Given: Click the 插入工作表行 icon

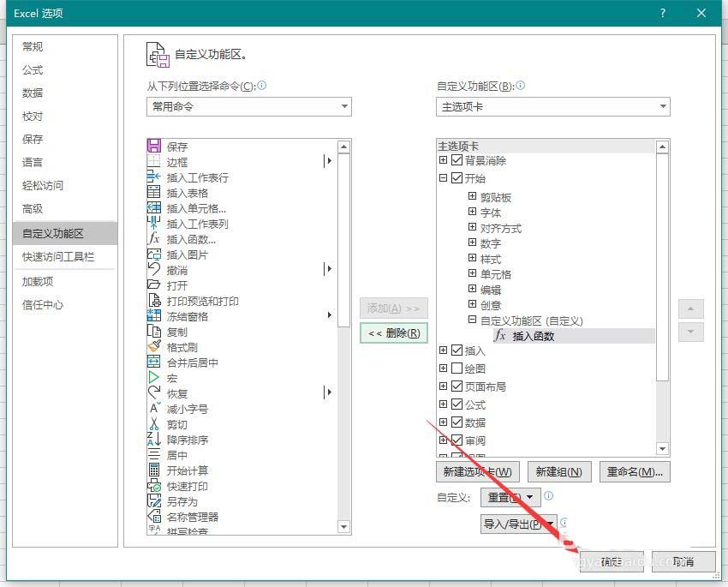Looking at the screenshot, I should tap(153, 177).
